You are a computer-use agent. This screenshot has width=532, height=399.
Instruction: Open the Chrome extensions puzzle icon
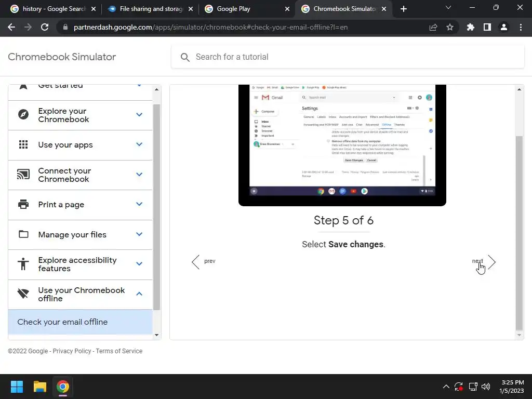click(x=471, y=27)
